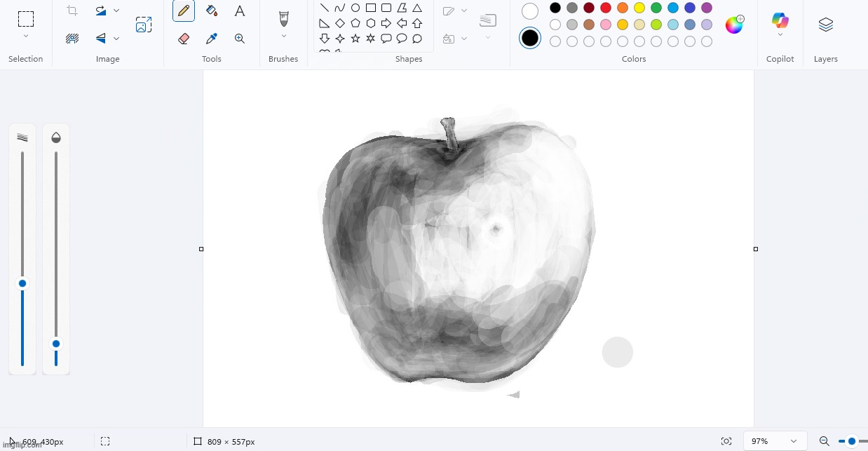Expand the rotate and flip options
The image size is (868, 451).
(x=116, y=10)
